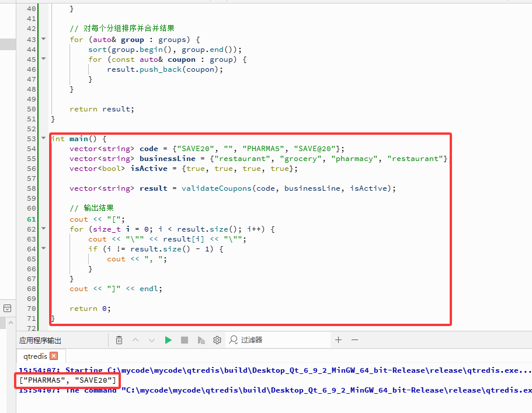
Task: Re-run the application with green play icon
Action: click(x=168, y=340)
